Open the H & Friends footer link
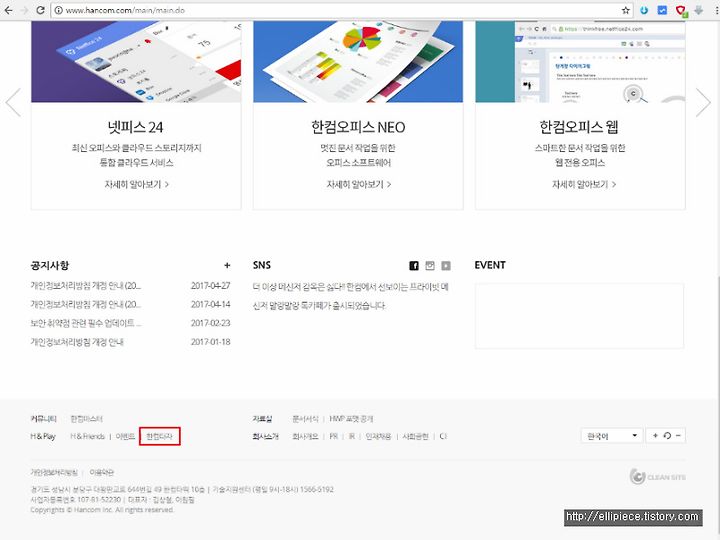 pyautogui.click(x=87, y=436)
